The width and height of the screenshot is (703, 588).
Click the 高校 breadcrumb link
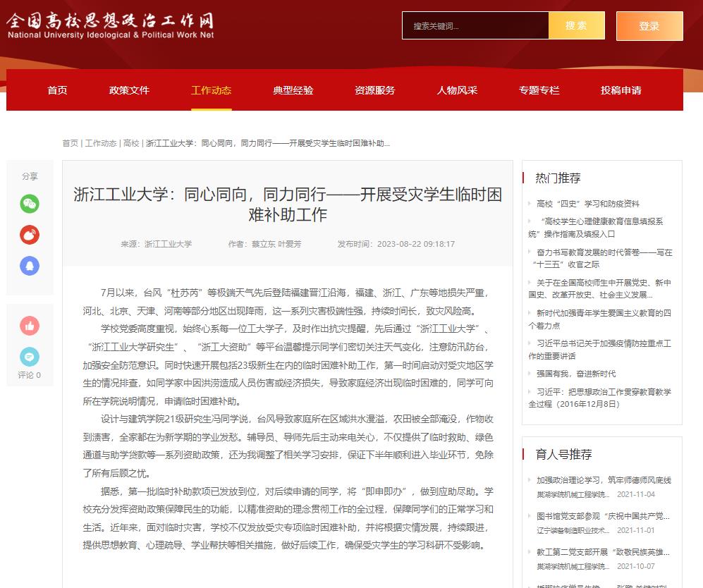coord(131,143)
